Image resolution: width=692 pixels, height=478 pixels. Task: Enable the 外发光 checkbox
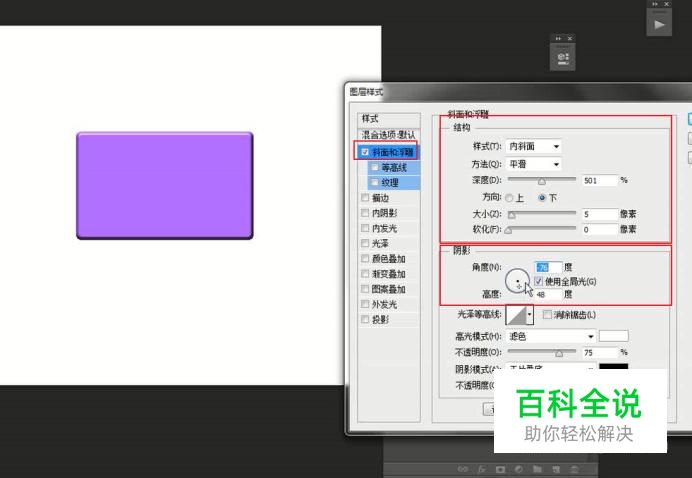(x=365, y=304)
